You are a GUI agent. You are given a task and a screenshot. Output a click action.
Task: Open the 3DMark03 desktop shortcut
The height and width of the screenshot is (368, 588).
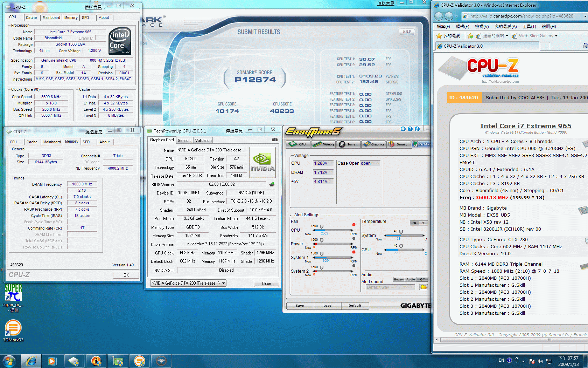click(13, 331)
